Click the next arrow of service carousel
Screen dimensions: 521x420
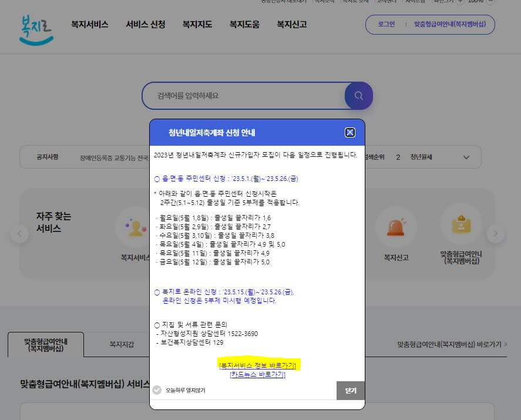(x=495, y=234)
